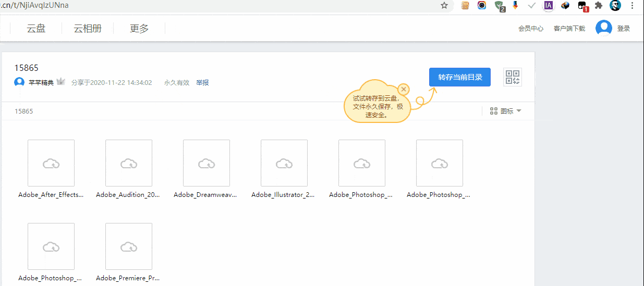The image size is (644, 286).
Task: Select the Adobe_Illustrator_2 file name text
Action: 283,195
